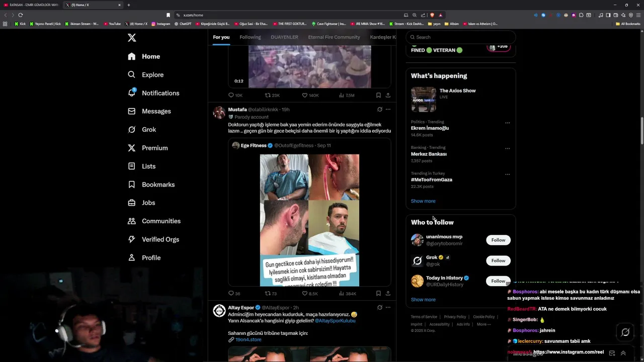
Task: Open Premium in the sidebar
Action: pos(147,148)
